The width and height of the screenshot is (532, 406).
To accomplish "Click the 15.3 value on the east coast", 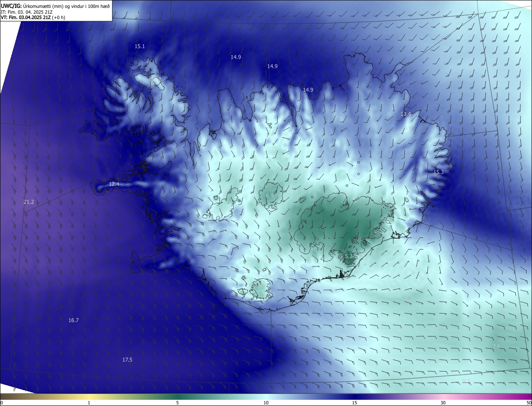I will (x=438, y=172).
